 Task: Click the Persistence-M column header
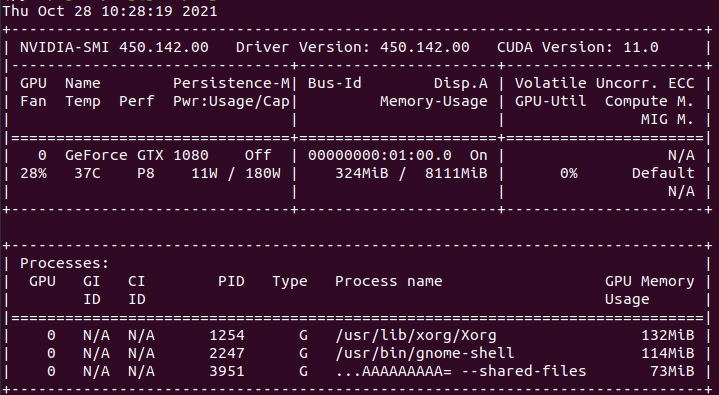point(232,83)
